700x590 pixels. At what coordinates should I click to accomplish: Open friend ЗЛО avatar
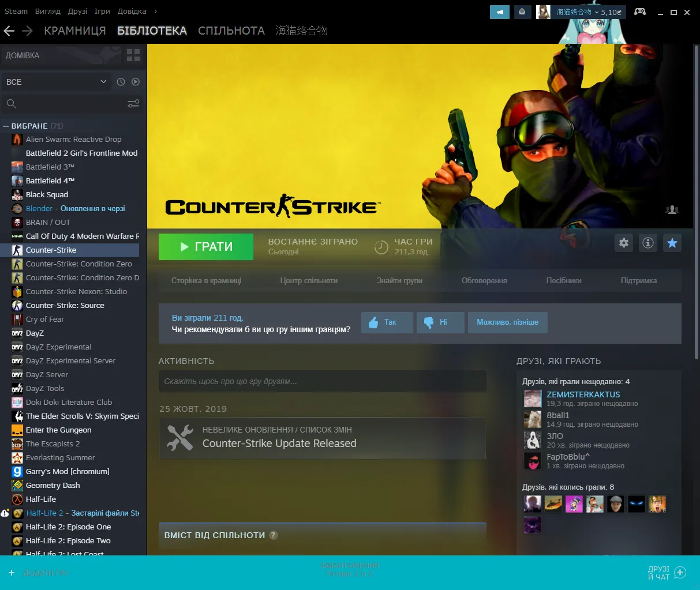coord(532,440)
